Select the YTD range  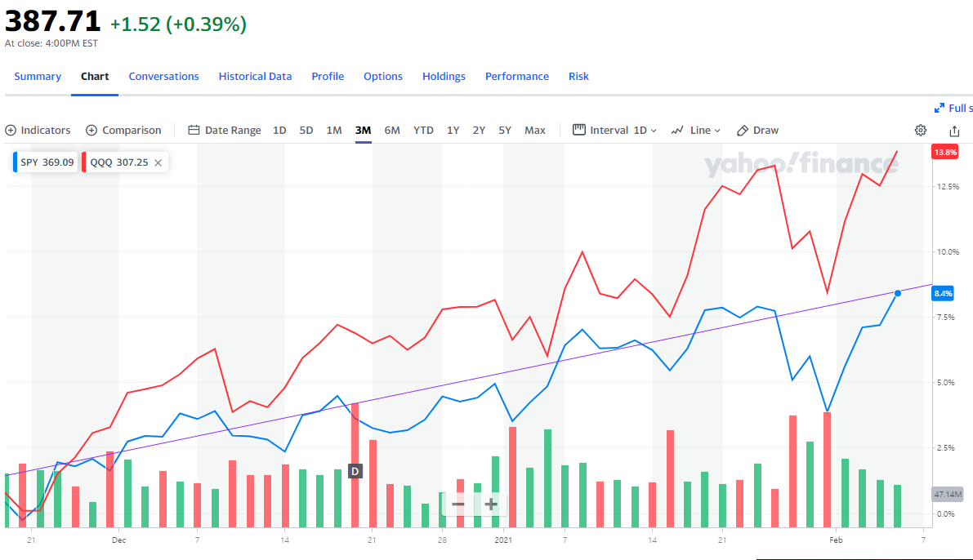tap(423, 131)
